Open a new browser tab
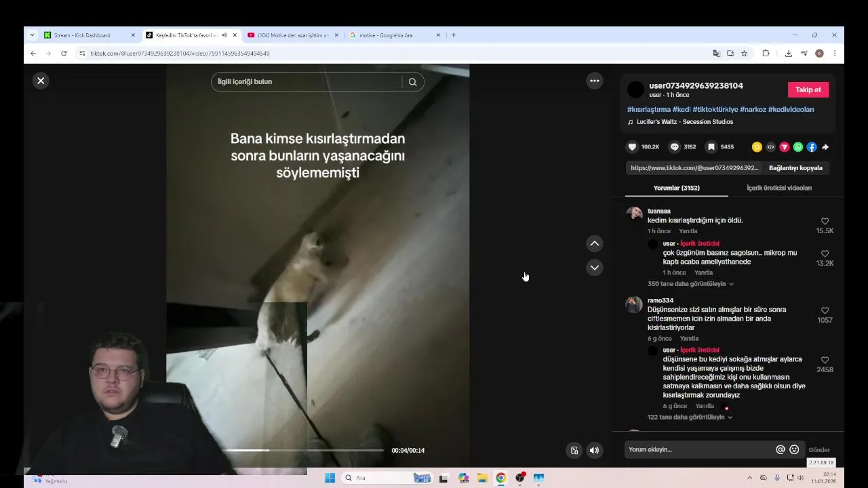 click(x=454, y=35)
